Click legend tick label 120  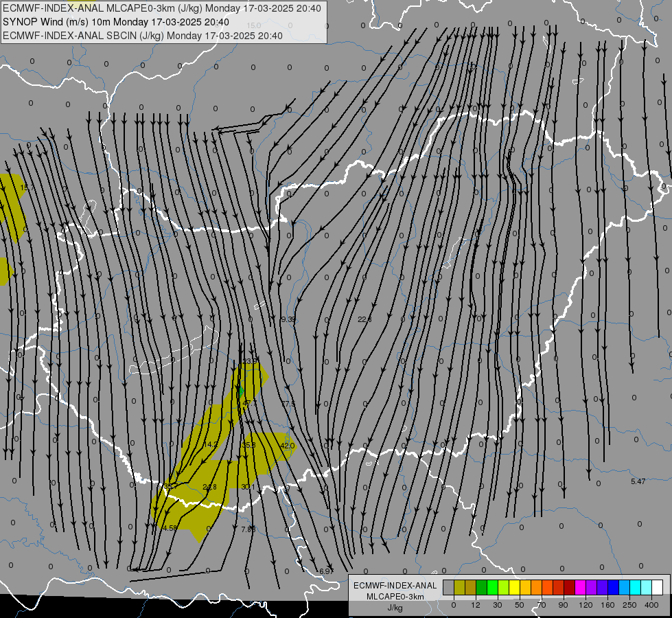[x=586, y=605]
